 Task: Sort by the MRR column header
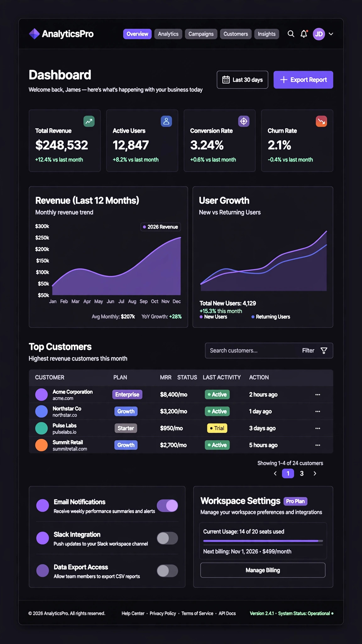tap(166, 377)
